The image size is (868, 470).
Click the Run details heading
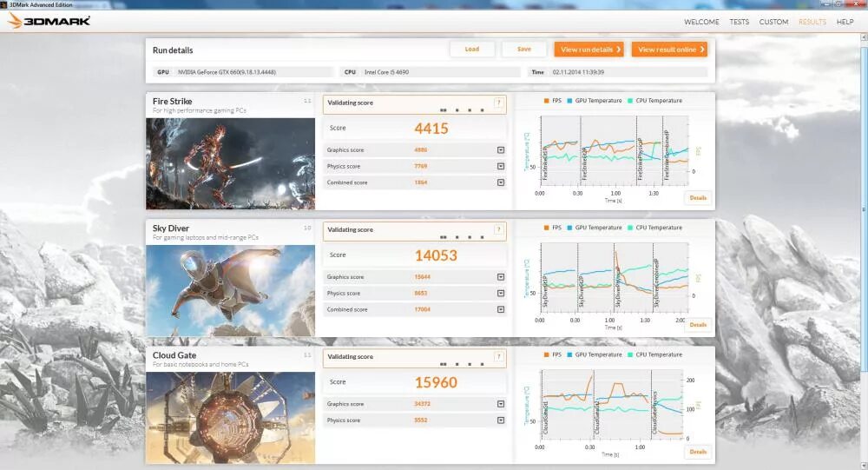(173, 50)
